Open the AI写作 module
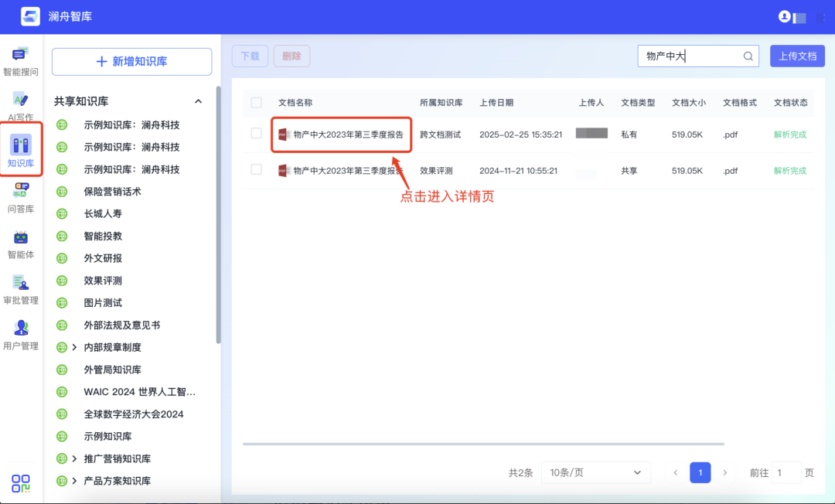Viewport: 835px width, 504px height. pos(20,107)
